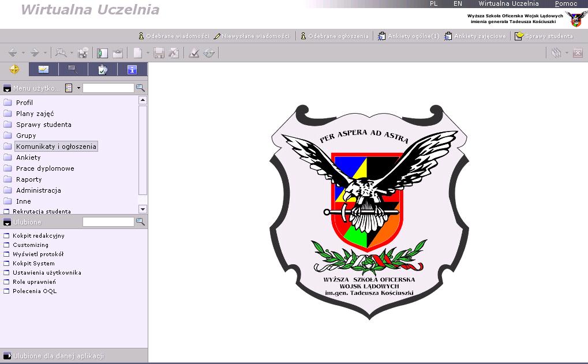The image size is (588, 364).
Task: Click menu tree scrollbar down arrow
Action: click(x=143, y=209)
